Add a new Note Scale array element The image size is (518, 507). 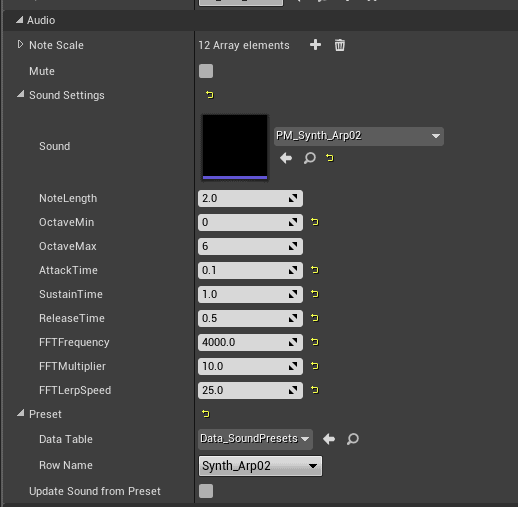315,45
